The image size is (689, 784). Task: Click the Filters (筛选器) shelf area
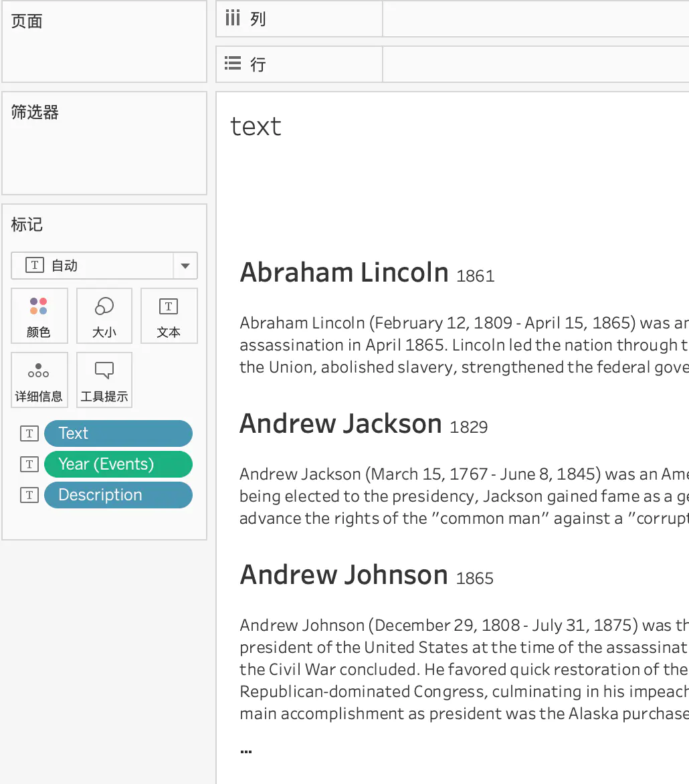(x=104, y=143)
